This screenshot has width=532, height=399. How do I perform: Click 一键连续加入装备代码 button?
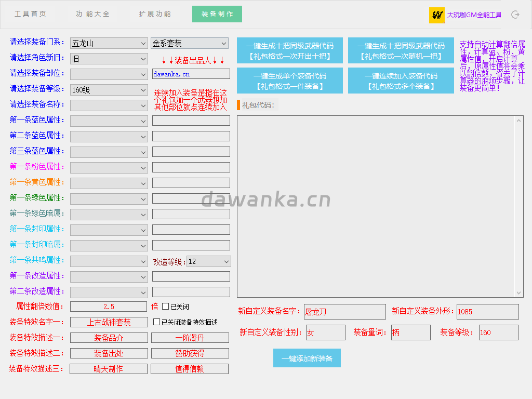pos(401,81)
